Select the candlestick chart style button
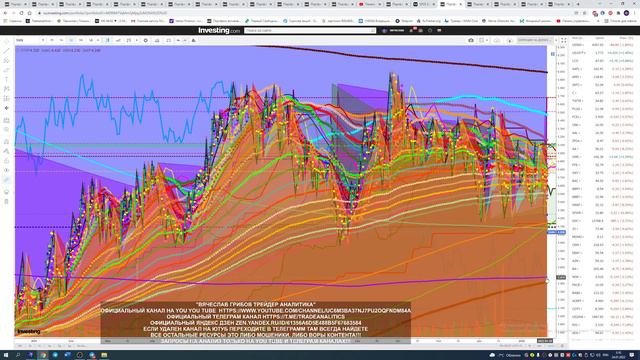This screenshot has height=360, width=640. coord(107,40)
